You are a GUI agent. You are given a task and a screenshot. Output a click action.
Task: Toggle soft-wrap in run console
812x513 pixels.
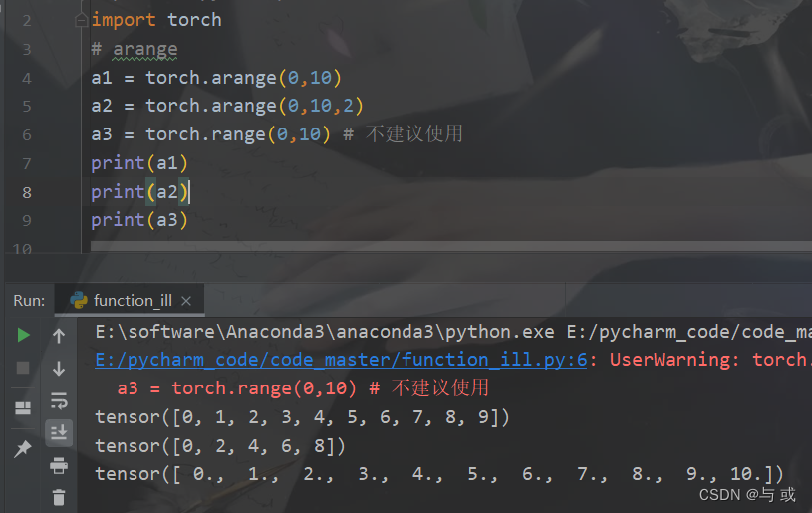coord(59,400)
